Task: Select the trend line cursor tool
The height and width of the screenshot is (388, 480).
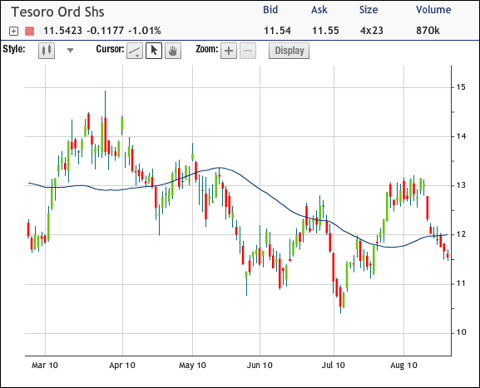Action: click(x=135, y=51)
